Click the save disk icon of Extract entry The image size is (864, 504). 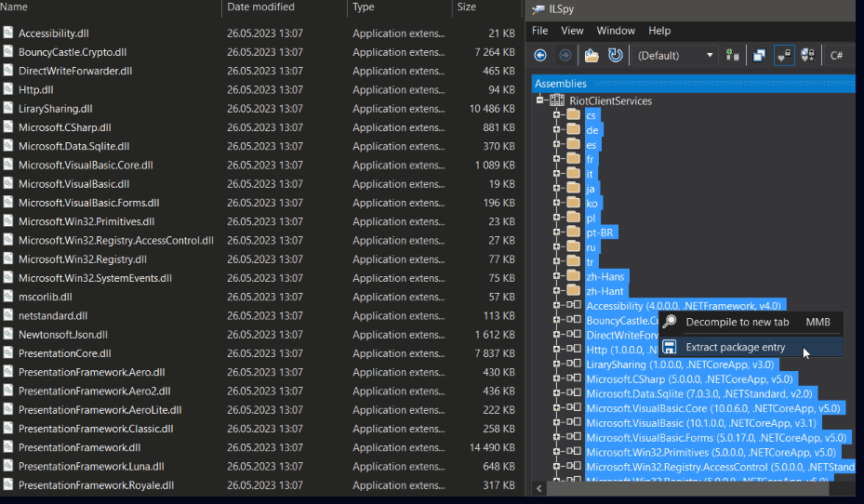[x=670, y=347]
